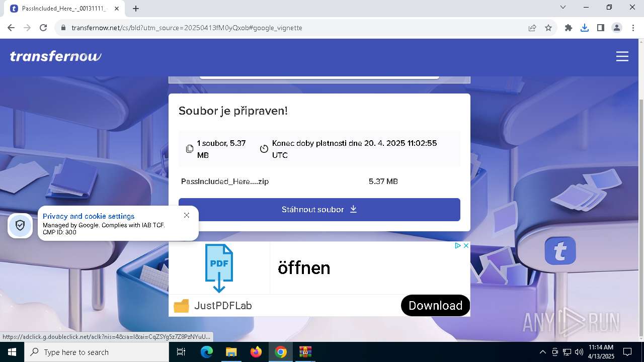Open WinRAR from the taskbar
Viewport: 644px width, 362px height.
tap(305, 352)
